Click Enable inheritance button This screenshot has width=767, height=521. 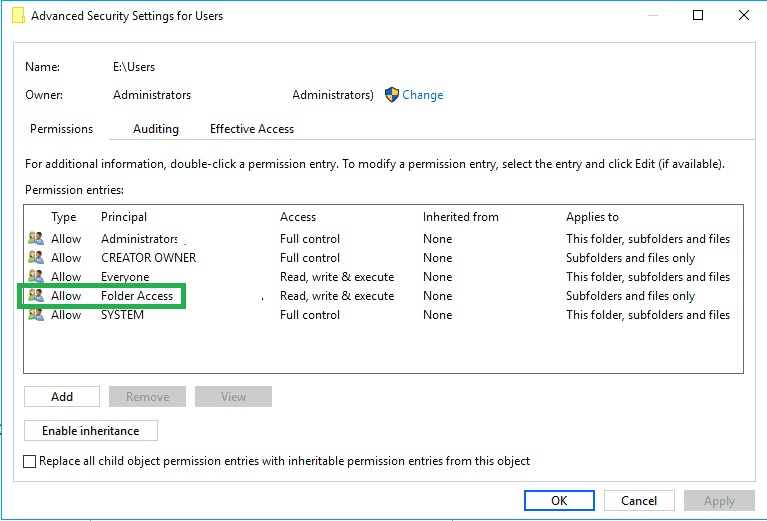coord(91,430)
